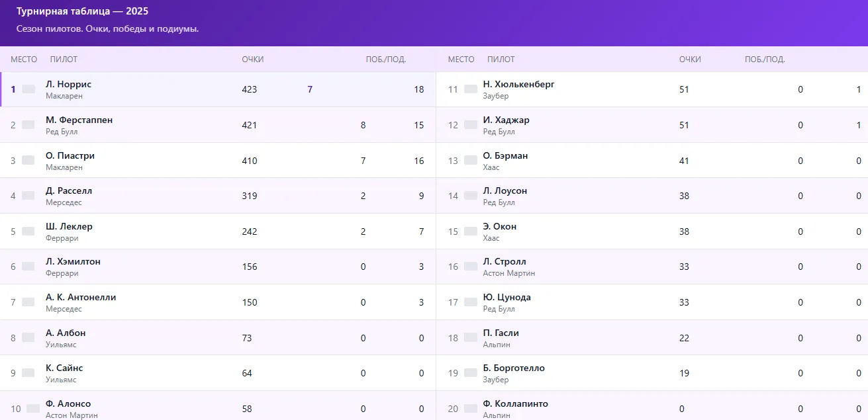Click the left table's МЕСТО column header
The height and width of the screenshot is (420, 868).
(x=24, y=60)
